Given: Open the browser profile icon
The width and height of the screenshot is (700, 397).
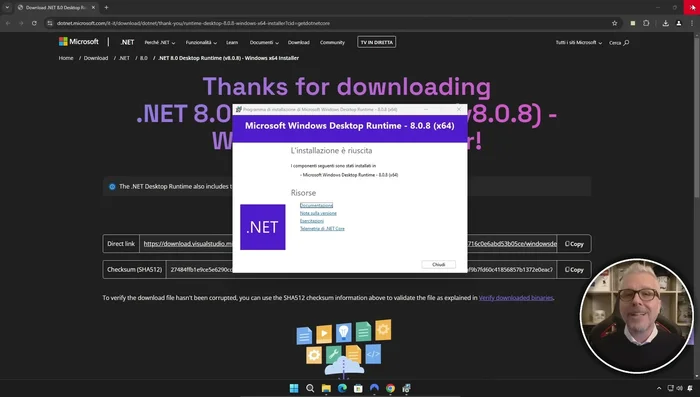Looking at the screenshot, I should coord(679,23).
